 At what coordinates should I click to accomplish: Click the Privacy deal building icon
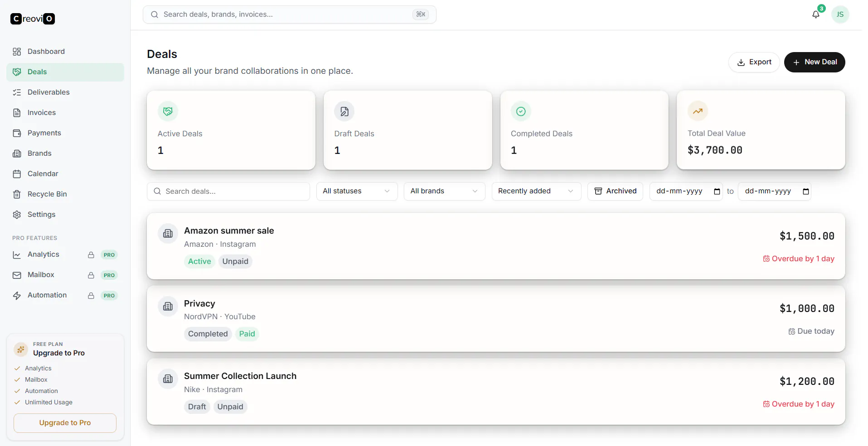168,307
